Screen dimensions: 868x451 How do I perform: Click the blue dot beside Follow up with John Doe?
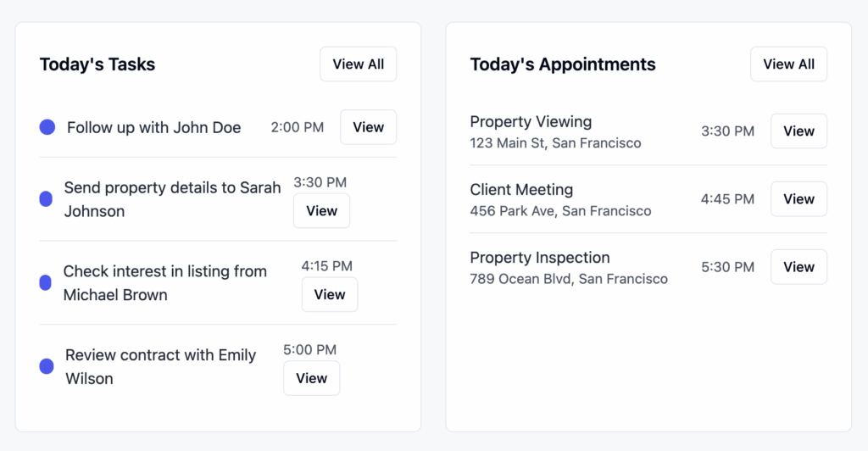pos(47,127)
